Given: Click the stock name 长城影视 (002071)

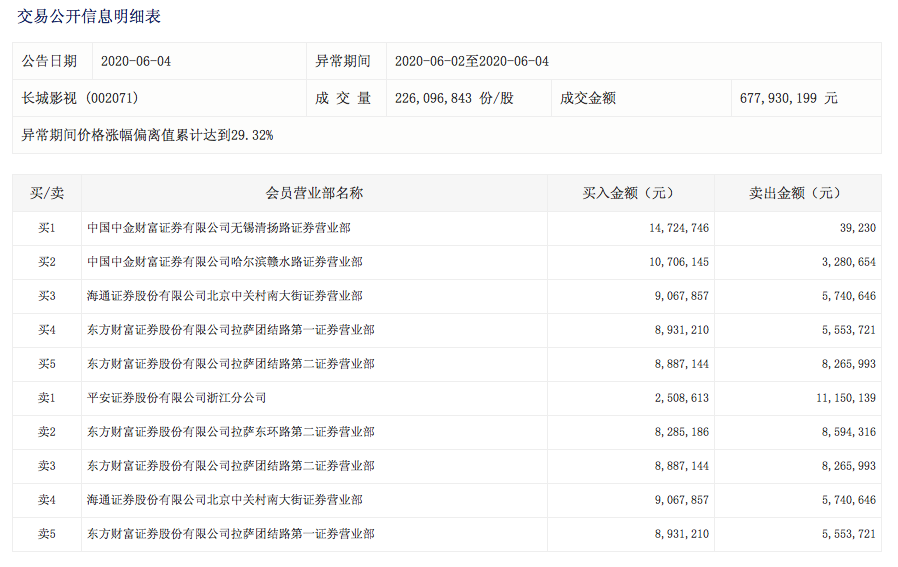Looking at the screenshot, I should (80, 98).
